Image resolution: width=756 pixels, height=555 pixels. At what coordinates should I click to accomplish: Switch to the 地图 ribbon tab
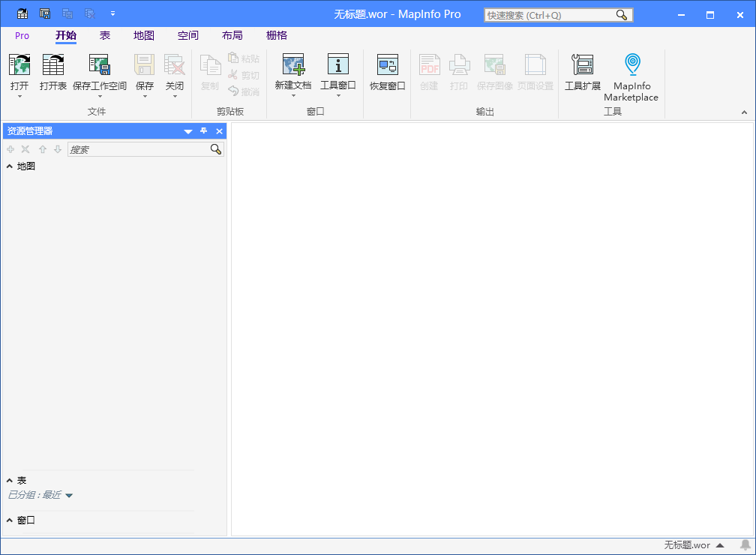[x=144, y=36]
